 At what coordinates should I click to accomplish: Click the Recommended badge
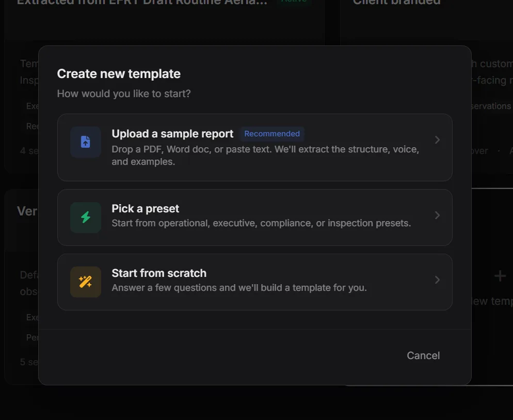[272, 134]
